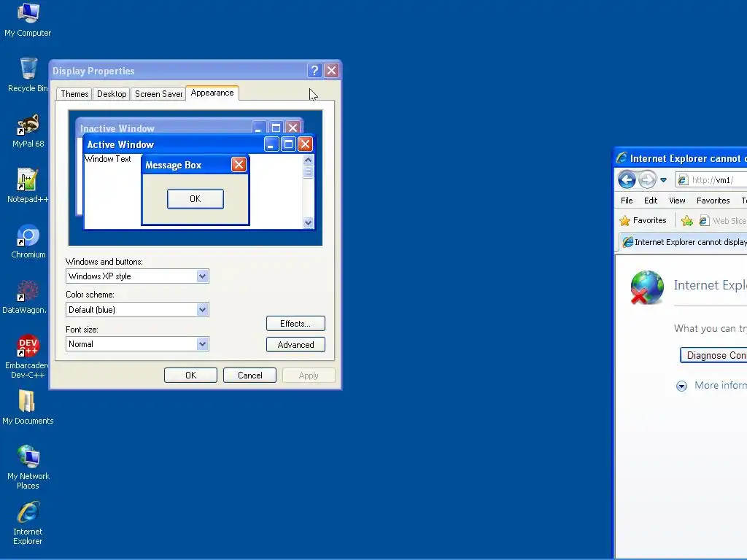Select the Recycle Bin icon
Image resolution: width=747 pixels, height=560 pixels.
click(28, 75)
